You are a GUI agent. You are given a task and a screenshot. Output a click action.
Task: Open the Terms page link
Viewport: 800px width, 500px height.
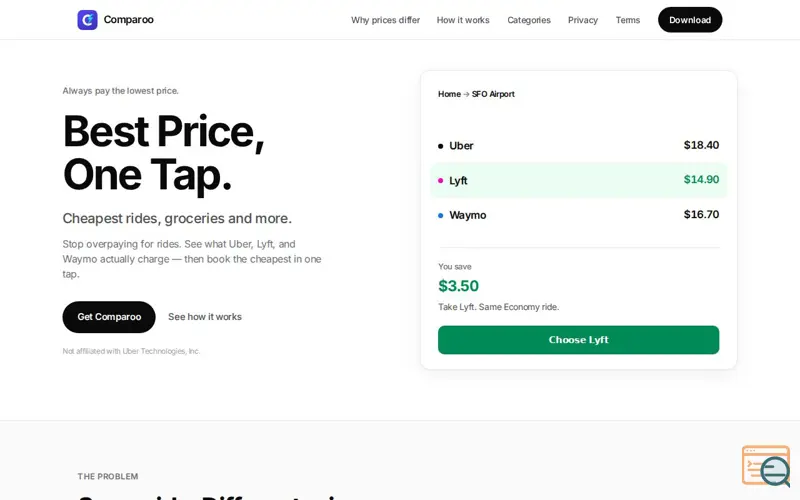628,20
